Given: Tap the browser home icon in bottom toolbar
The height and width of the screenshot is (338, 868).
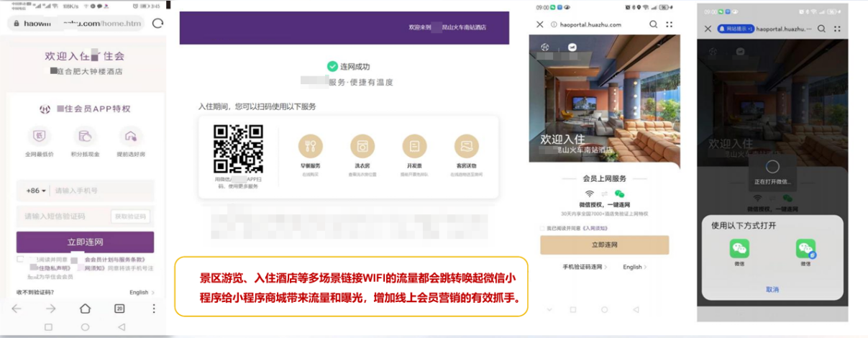Looking at the screenshot, I should (85, 309).
